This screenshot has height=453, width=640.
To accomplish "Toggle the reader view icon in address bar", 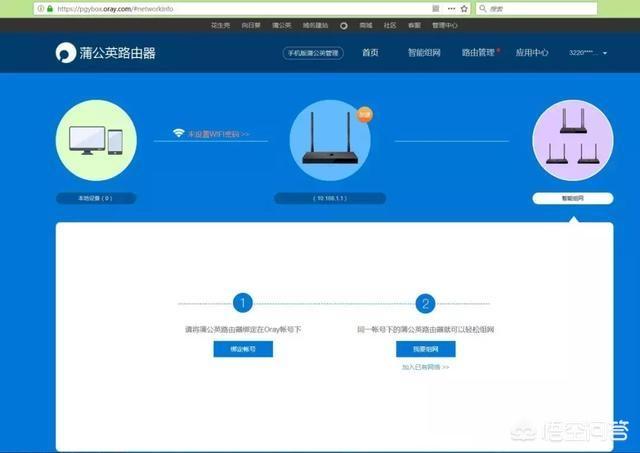I will pos(436,9).
